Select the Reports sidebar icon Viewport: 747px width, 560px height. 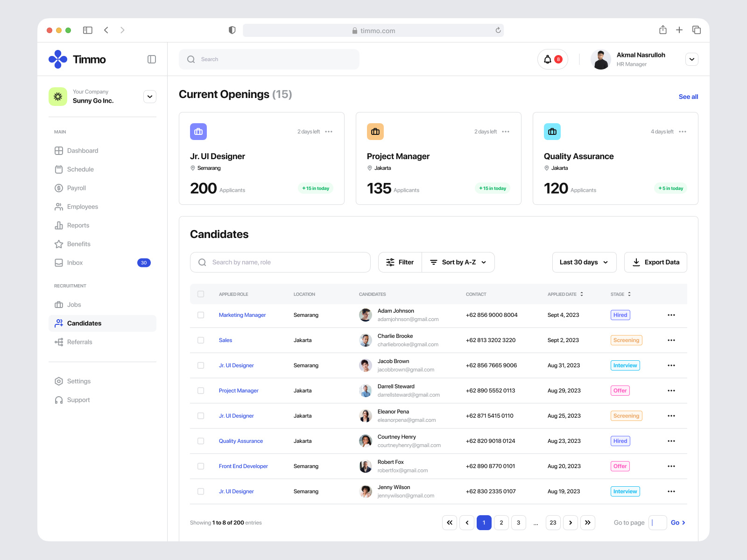tap(59, 225)
